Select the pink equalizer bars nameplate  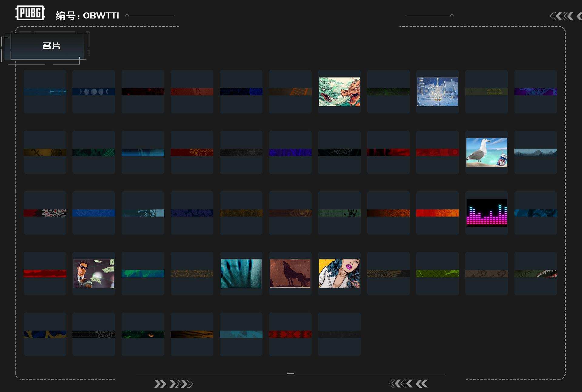pos(487,213)
